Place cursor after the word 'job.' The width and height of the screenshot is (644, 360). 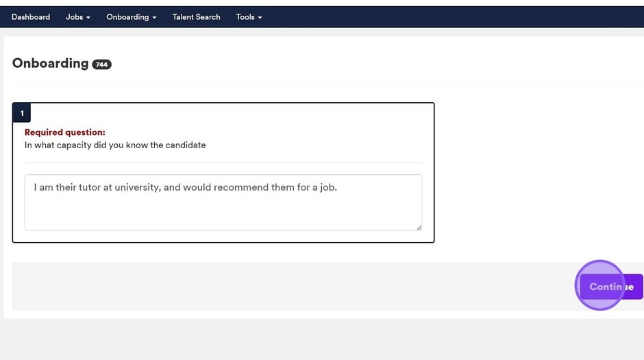pyautogui.click(x=338, y=187)
